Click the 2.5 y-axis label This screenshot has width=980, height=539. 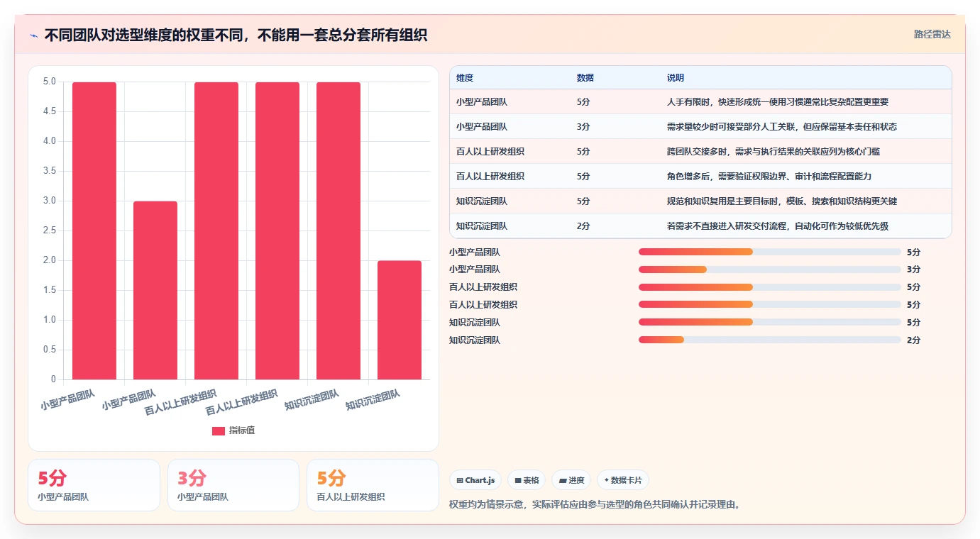(50, 230)
